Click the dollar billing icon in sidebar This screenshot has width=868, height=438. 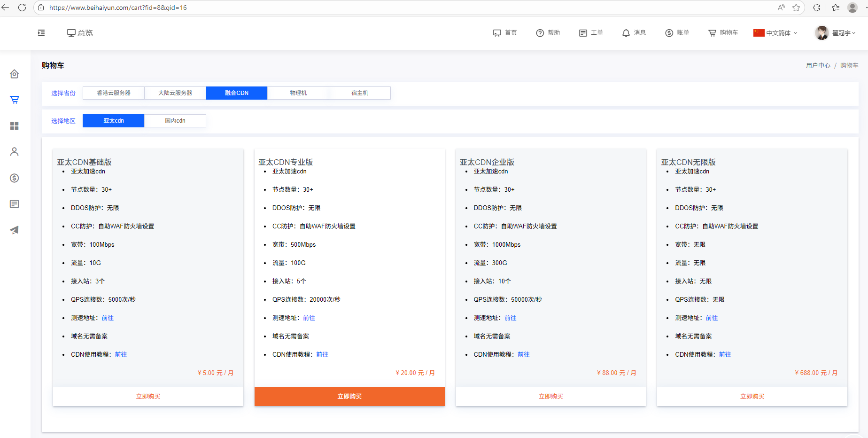[15, 178]
